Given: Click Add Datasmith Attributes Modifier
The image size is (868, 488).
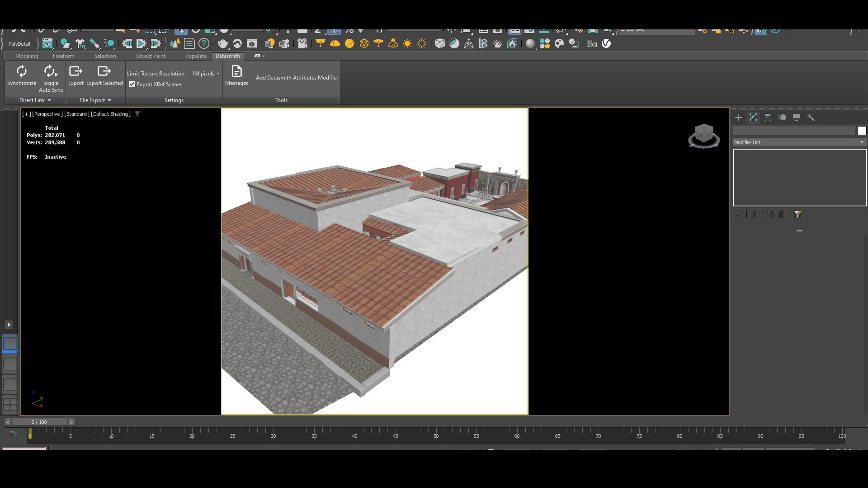Looking at the screenshot, I should pyautogui.click(x=297, y=78).
